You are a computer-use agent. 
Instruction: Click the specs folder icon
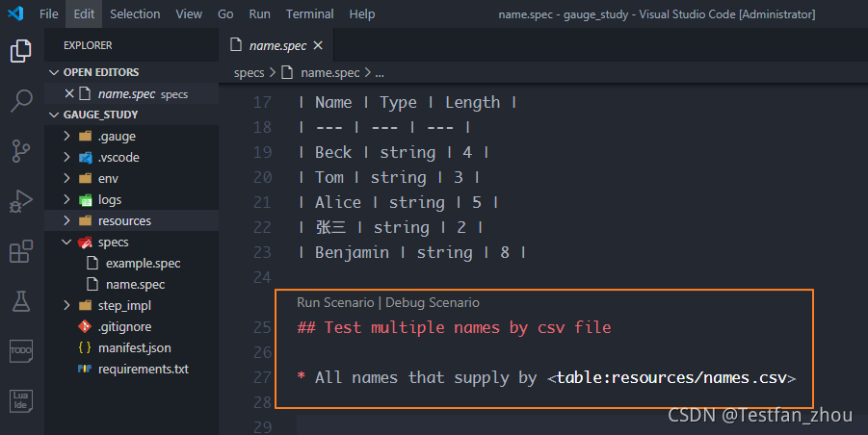click(x=85, y=243)
